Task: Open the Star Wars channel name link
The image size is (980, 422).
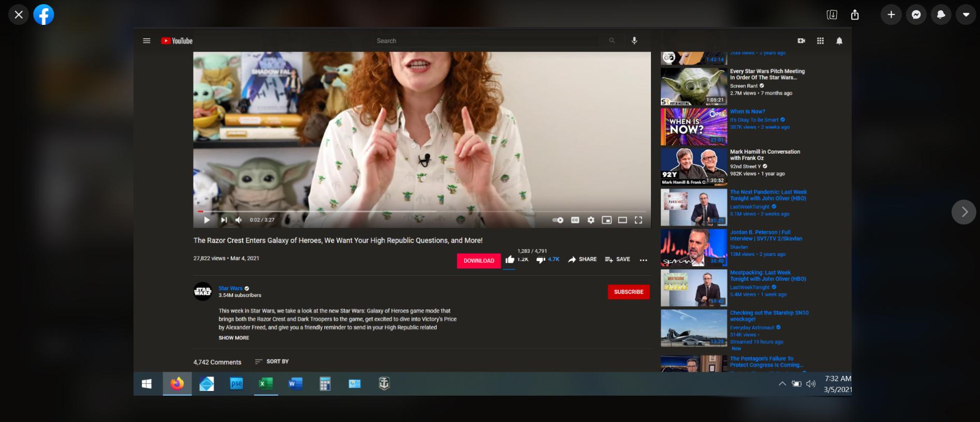Action: [230, 289]
